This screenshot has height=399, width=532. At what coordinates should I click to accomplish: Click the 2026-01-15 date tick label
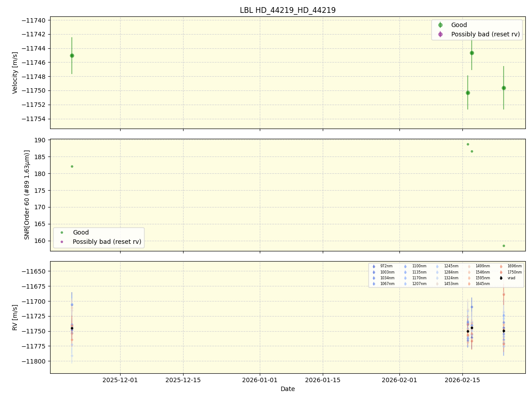(323, 380)
